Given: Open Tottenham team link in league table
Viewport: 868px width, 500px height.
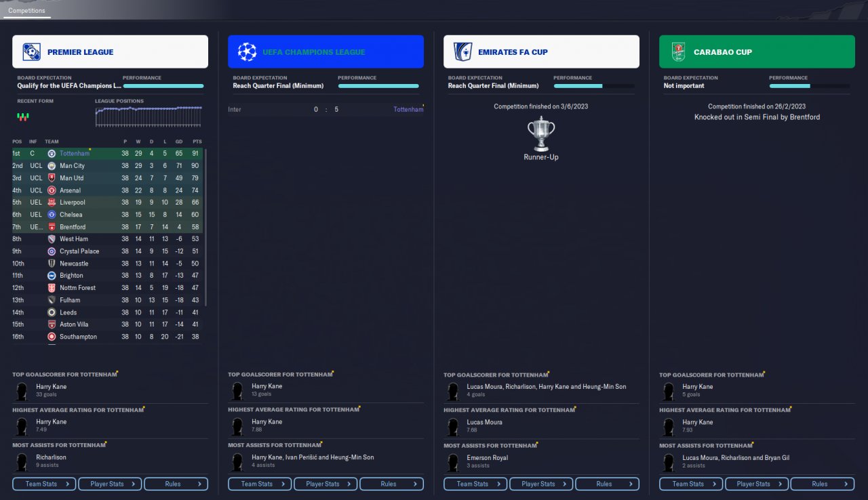Looking at the screenshot, I should [x=74, y=154].
